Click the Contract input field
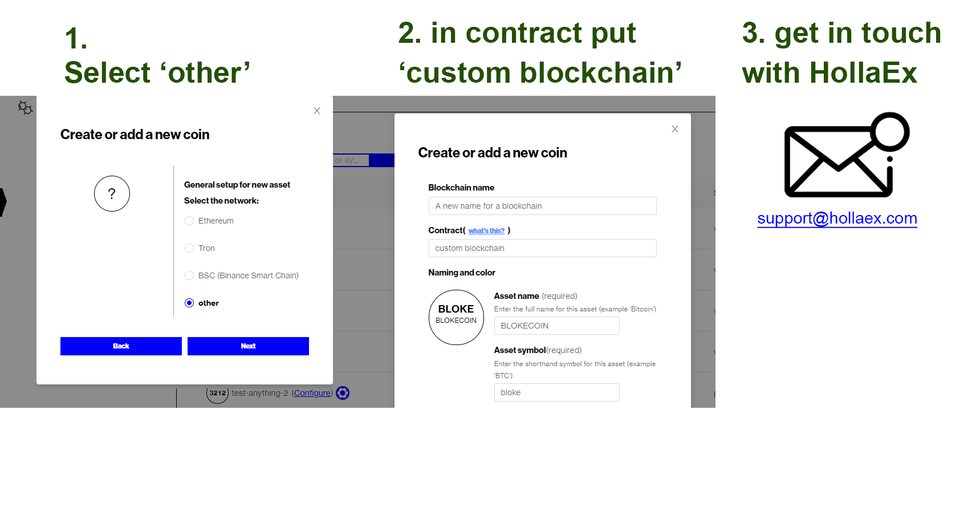980x527 pixels. pos(542,248)
